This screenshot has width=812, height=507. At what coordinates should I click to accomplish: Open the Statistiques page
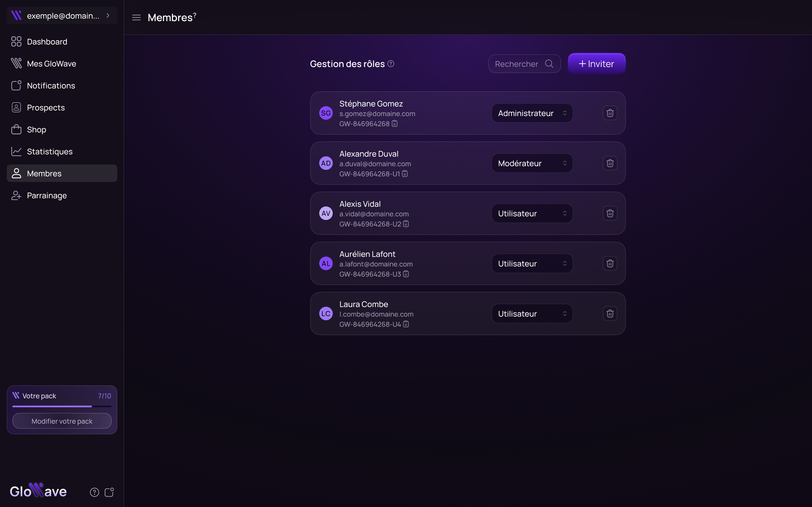point(50,152)
